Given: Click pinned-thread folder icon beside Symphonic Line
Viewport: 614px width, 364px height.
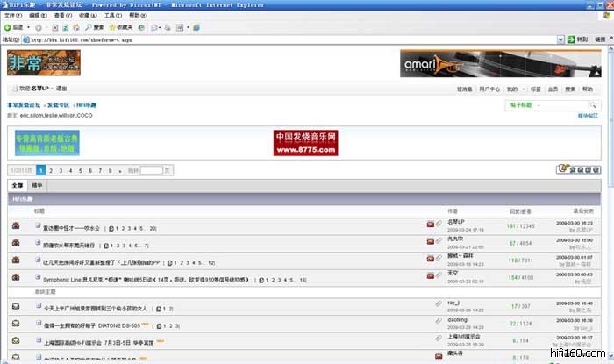Looking at the screenshot, I should point(16,277).
